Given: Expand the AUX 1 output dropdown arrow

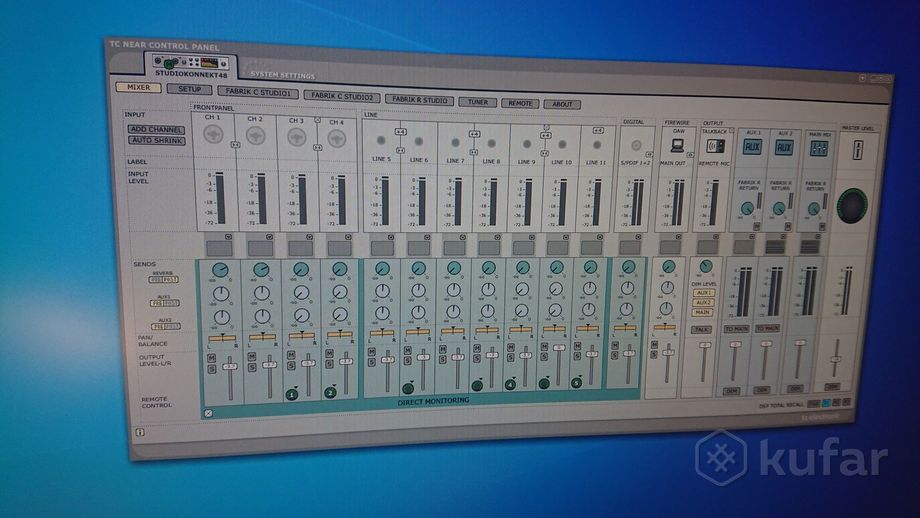Looking at the screenshot, I should (752, 237).
